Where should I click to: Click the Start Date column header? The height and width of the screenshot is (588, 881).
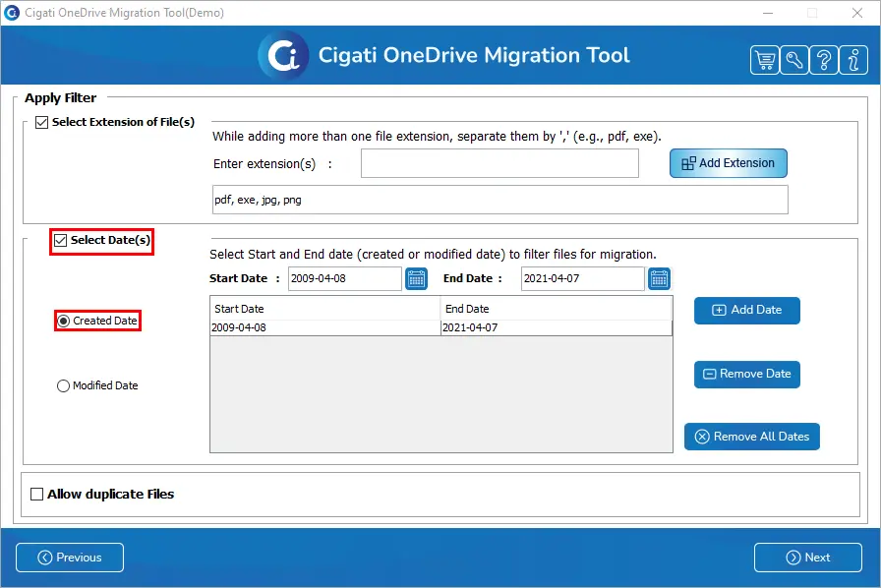pyautogui.click(x=325, y=309)
